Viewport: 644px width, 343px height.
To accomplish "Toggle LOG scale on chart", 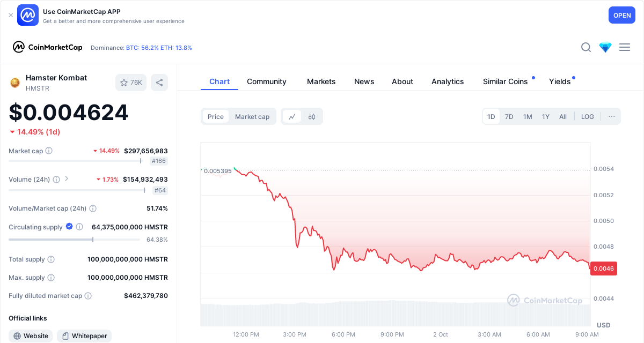I will pos(588,116).
